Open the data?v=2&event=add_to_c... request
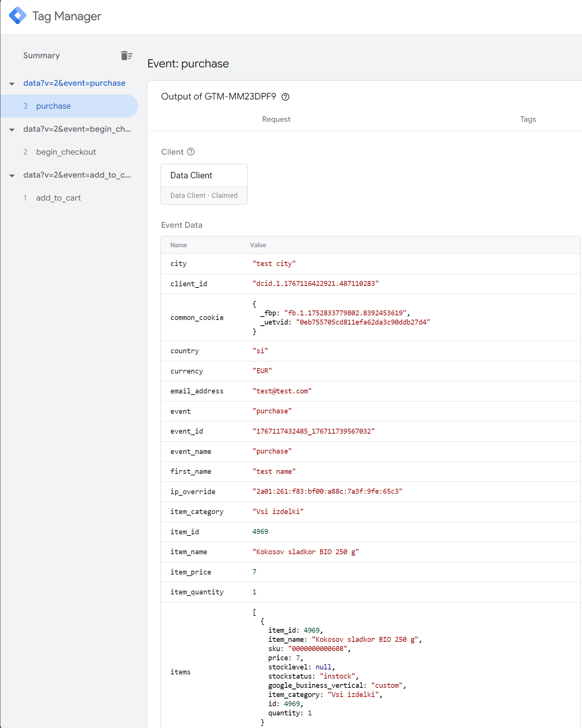 tap(77, 175)
